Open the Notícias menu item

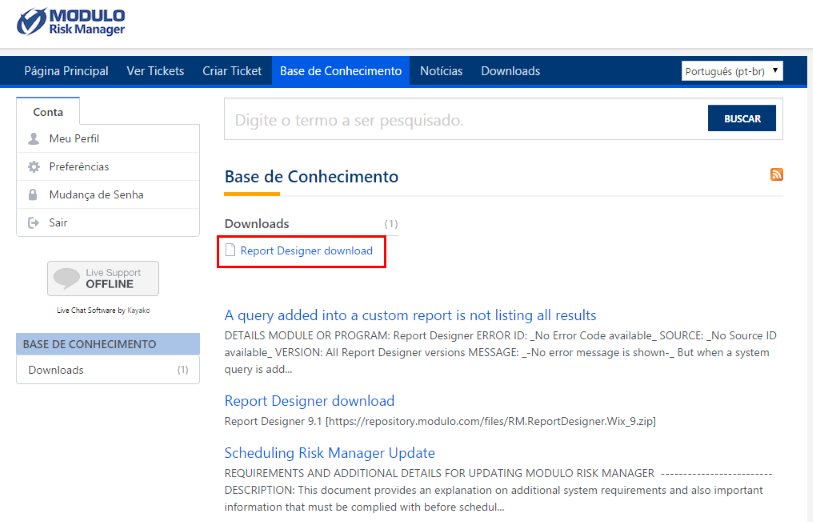(x=441, y=71)
